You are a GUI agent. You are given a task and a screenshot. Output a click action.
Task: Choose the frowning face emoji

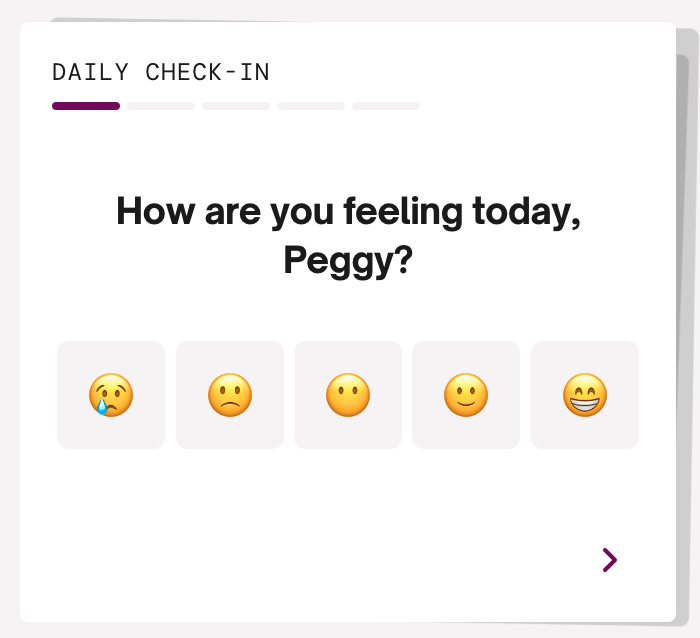[x=230, y=395]
